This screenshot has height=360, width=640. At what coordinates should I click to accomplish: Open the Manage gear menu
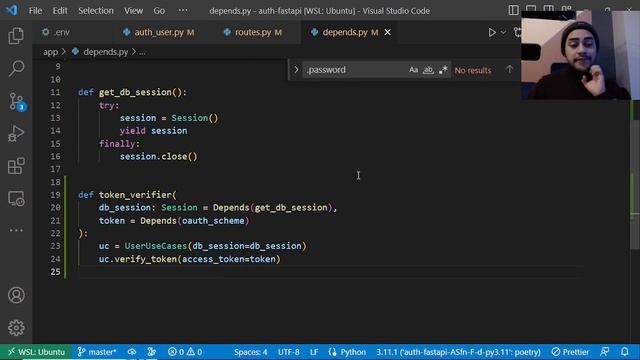pyautogui.click(x=16, y=328)
